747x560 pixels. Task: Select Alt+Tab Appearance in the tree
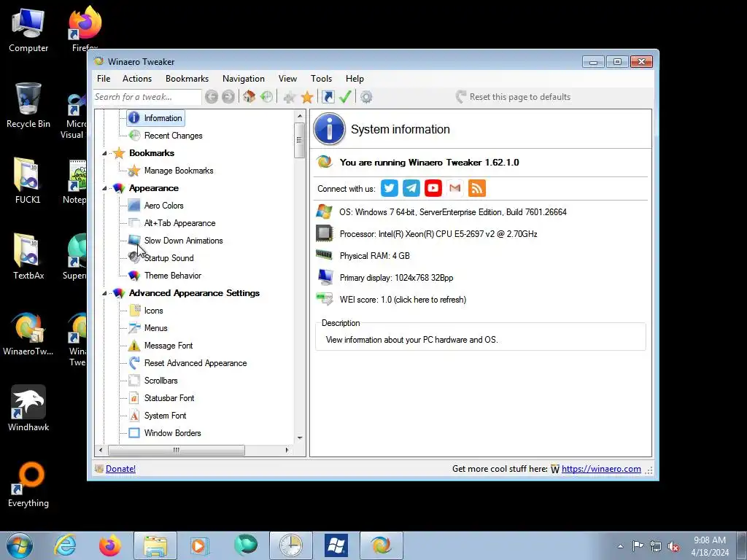pyautogui.click(x=179, y=223)
